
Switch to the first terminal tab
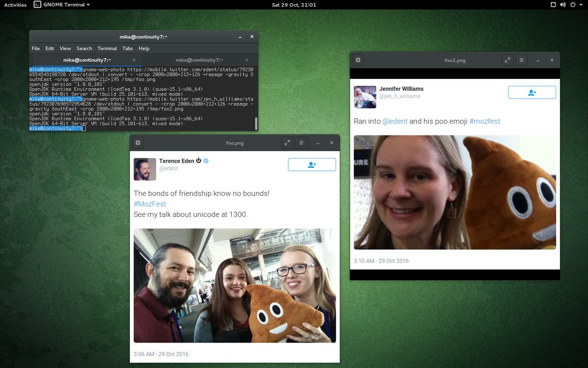86,60
